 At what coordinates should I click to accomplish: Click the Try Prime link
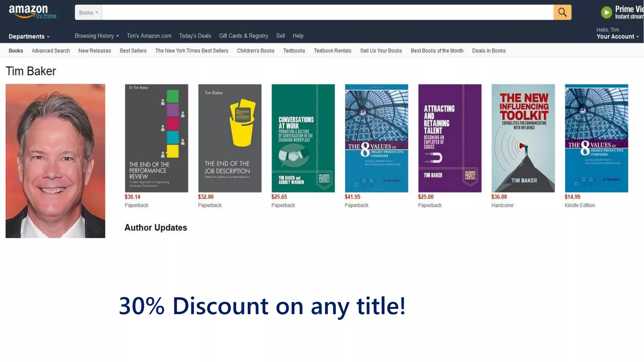point(46,16)
